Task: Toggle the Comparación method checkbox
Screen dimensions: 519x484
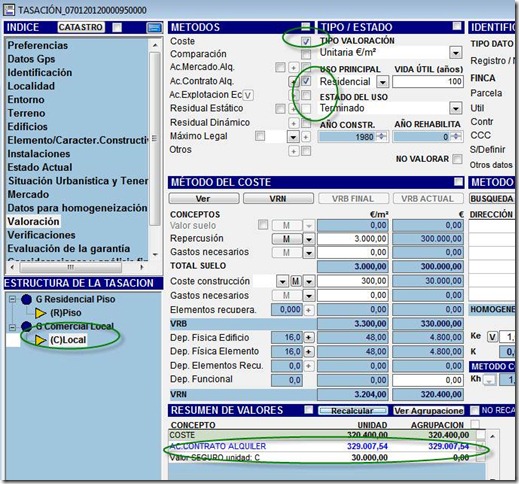Action: pyautogui.click(x=306, y=54)
